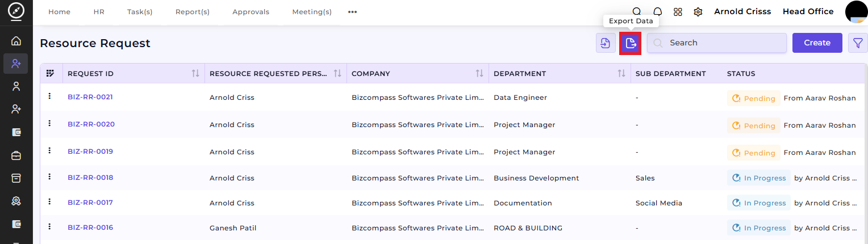Open the archive box sidebar icon

[16, 178]
